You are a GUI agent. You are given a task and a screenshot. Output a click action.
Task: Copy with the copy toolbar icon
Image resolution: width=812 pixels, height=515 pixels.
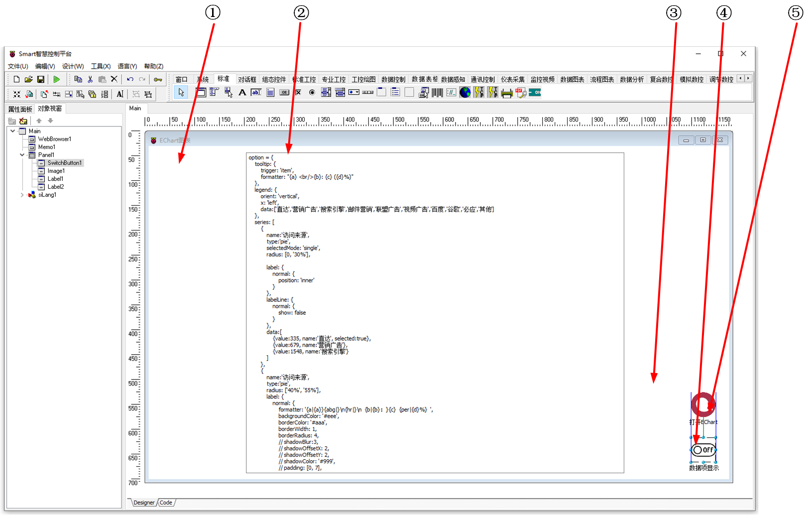coord(78,79)
